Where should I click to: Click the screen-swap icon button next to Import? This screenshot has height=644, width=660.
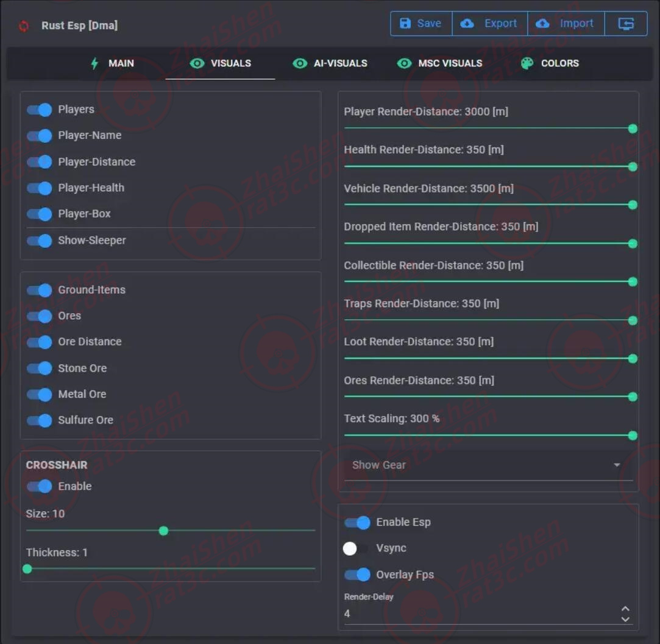626,24
